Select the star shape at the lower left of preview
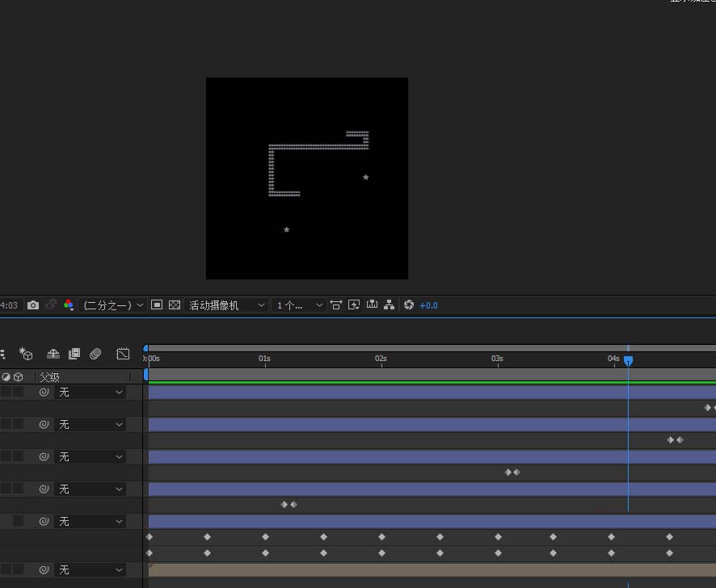 point(287,229)
